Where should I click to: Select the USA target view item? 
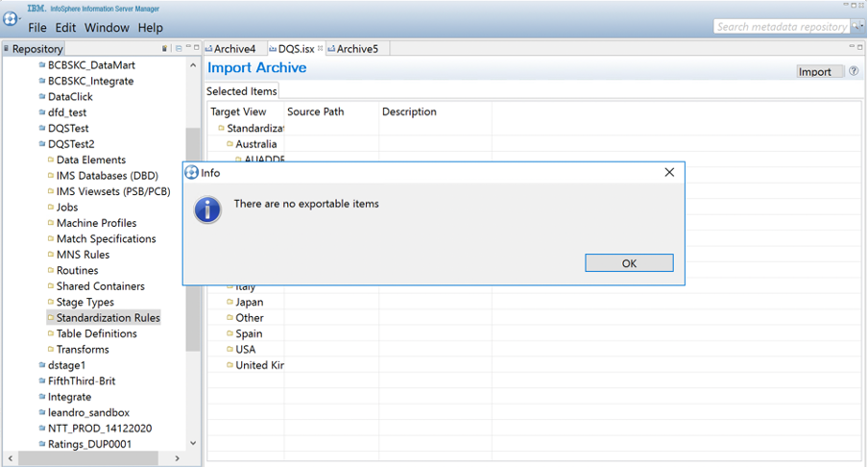(246, 350)
